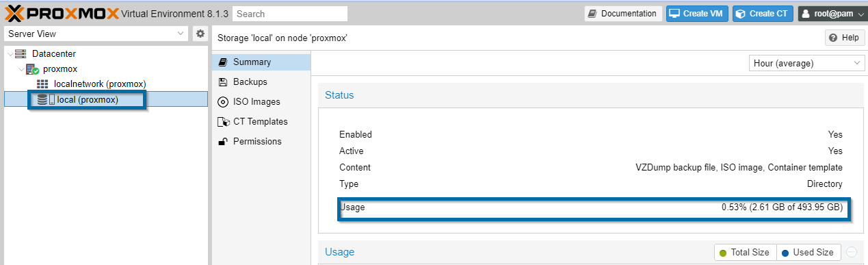Click Create VM button
Viewport: 868px width, 265px height.
698,14
